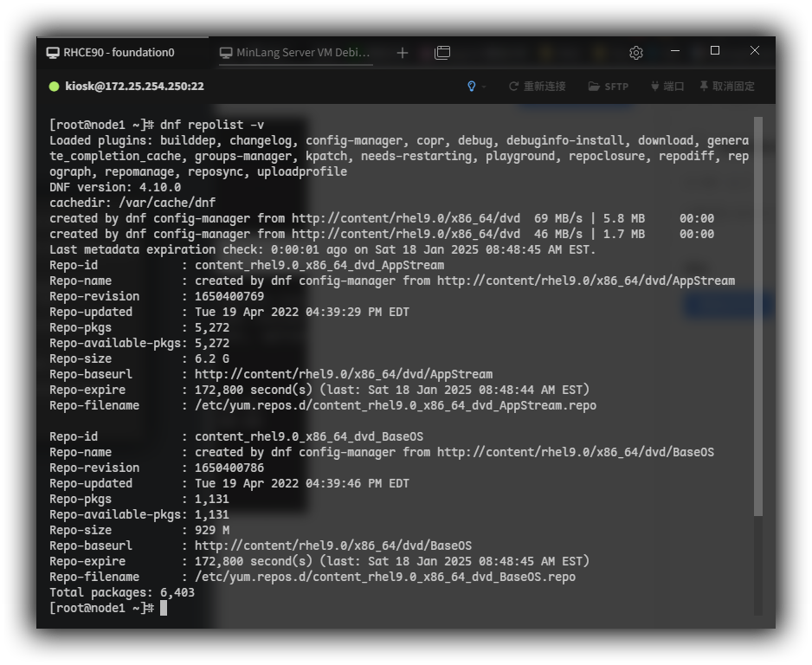Click the kiosk@172.25.254.250:22 host label
Viewport: 812px width, 665px height.
point(134,87)
